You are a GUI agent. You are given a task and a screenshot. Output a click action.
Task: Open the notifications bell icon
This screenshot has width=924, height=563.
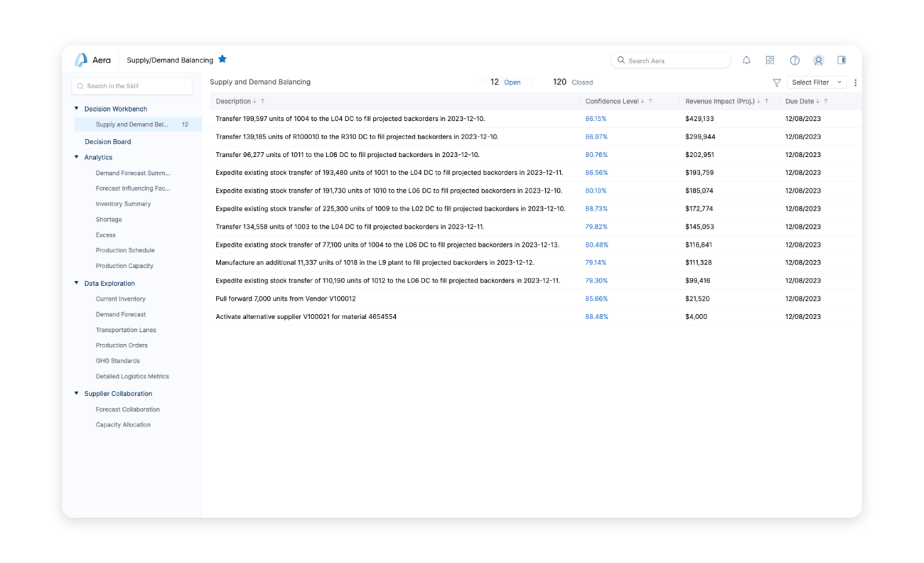click(746, 60)
